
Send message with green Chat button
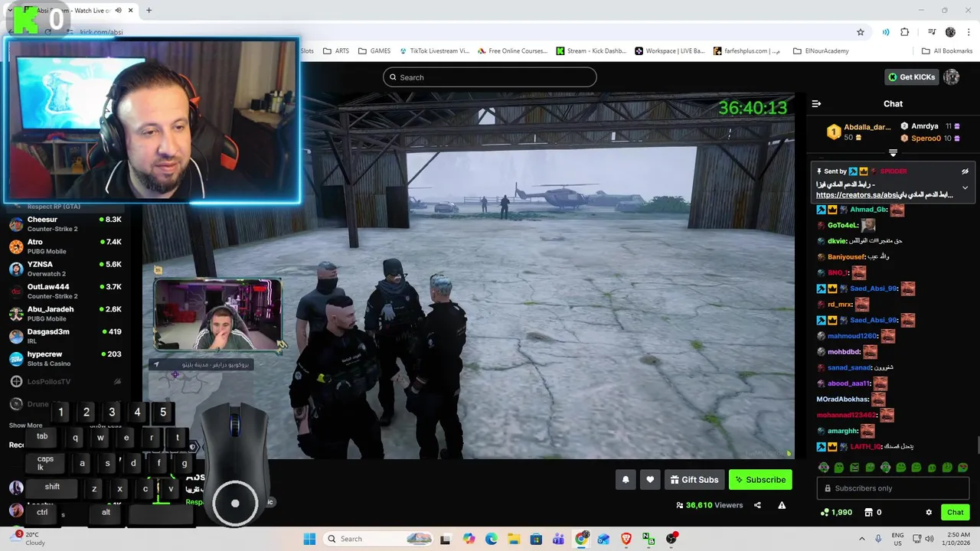(955, 512)
